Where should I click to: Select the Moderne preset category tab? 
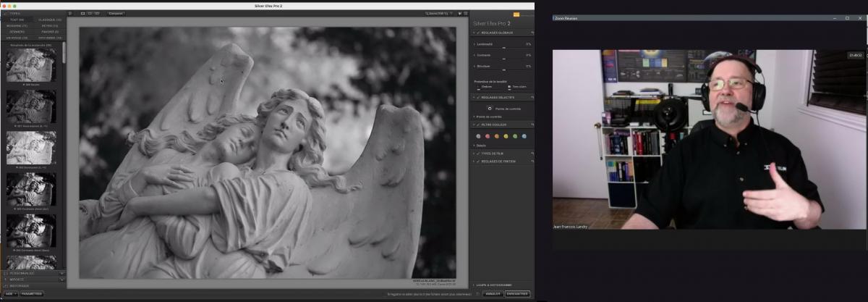tap(15, 25)
